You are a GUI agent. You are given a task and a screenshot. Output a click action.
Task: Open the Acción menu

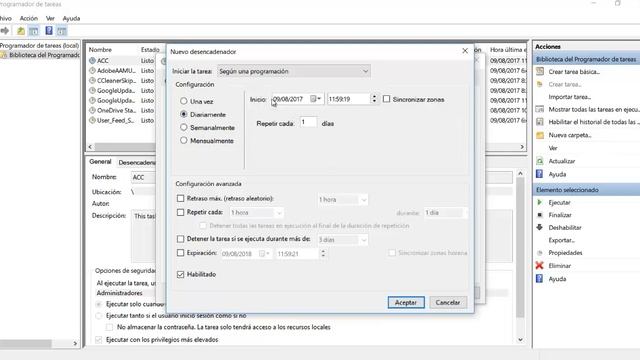29,18
